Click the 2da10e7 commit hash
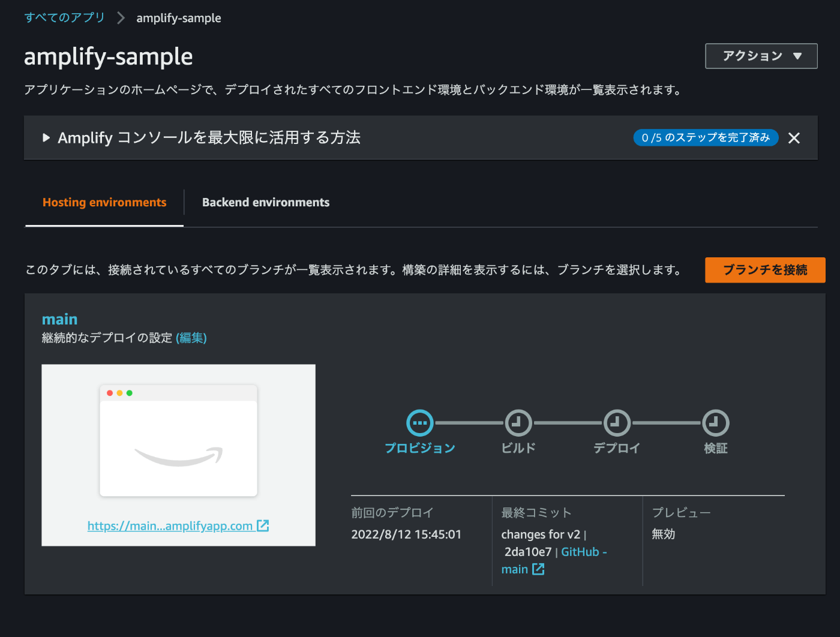The image size is (840, 637). [x=528, y=552]
